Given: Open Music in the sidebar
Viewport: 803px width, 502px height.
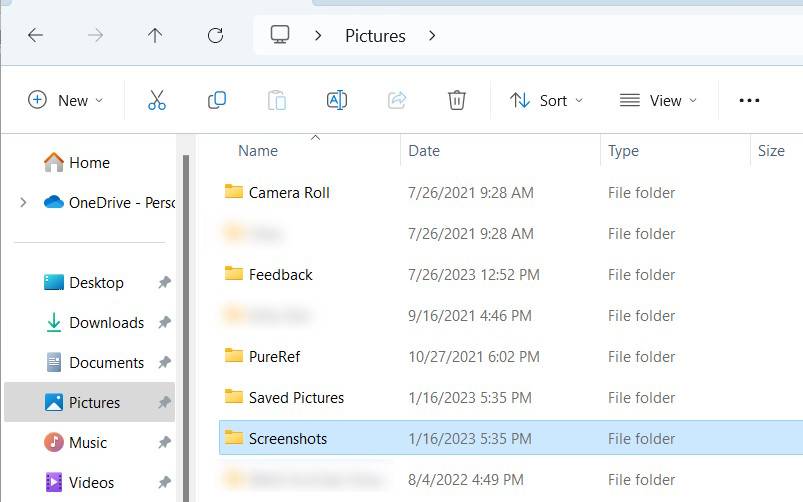Looking at the screenshot, I should pyautogui.click(x=88, y=442).
